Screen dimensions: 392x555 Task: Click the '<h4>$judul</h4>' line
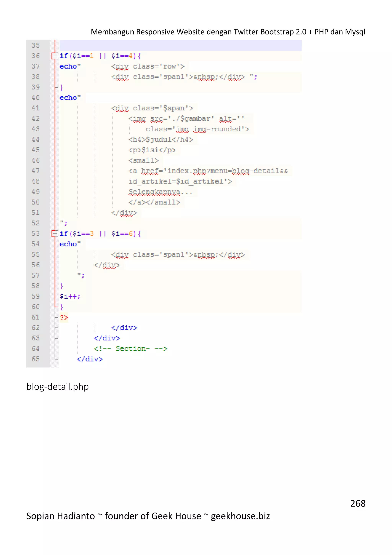(161, 140)
